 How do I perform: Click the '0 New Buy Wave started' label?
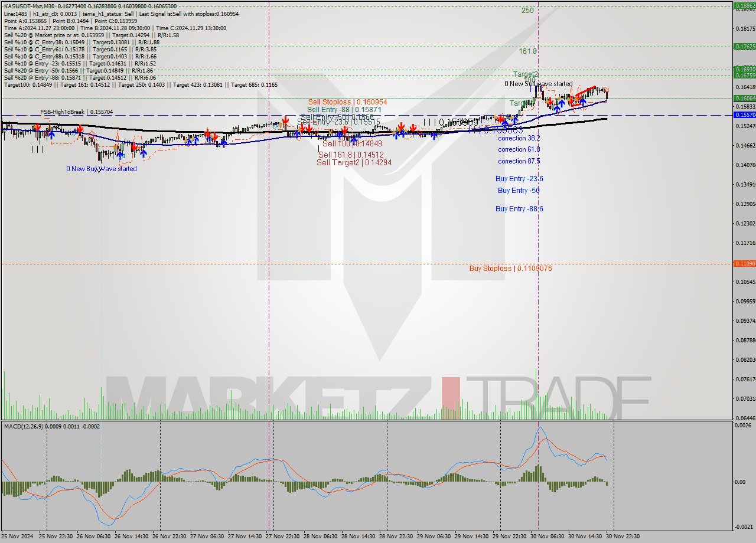[x=102, y=169]
